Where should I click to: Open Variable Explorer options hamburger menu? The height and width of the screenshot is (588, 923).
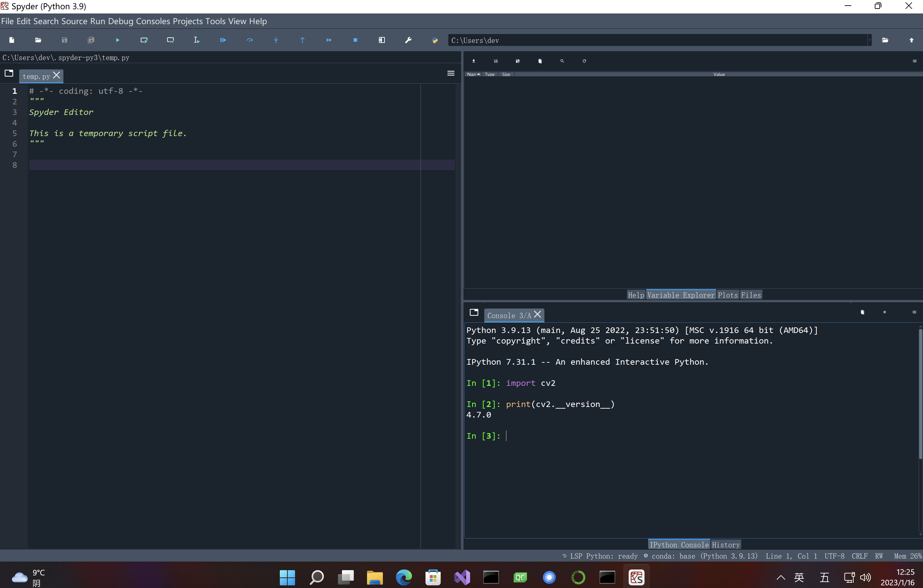[x=914, y=61]
